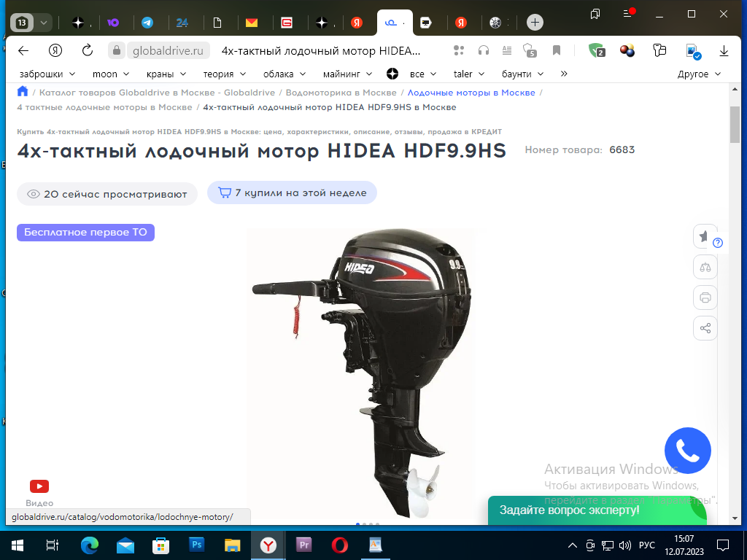Expand the облака bookmarks folder
The width and height of the screenshot is (747, 560).
(285, 74)
